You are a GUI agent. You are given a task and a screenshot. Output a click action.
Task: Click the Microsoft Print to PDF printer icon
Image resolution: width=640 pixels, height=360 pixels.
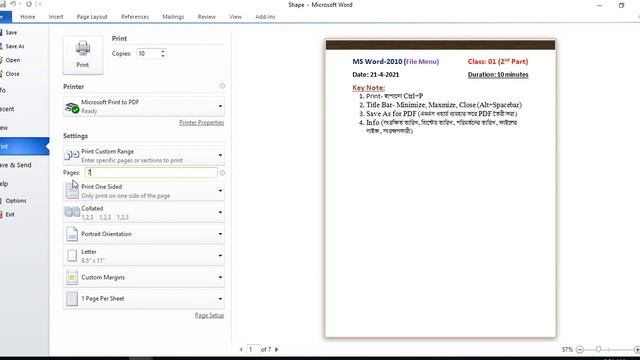(x=72, y=107)
